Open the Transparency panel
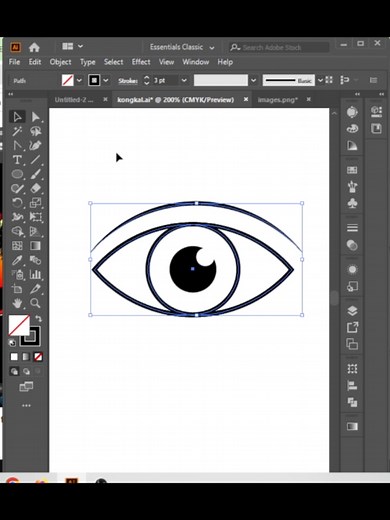Image resolution: width=390 pixels, height=520 pixels. coord(352,245)
